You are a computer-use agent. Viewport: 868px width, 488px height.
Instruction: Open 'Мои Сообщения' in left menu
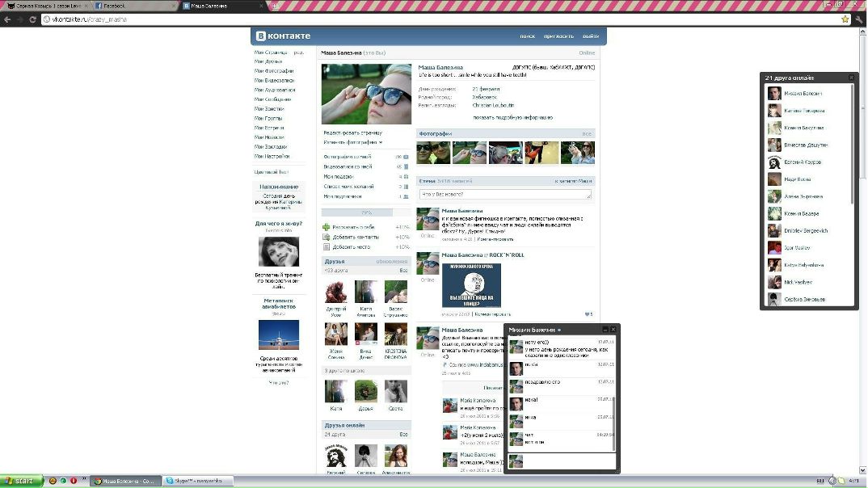pyautogui.click(x=274, y=99)
